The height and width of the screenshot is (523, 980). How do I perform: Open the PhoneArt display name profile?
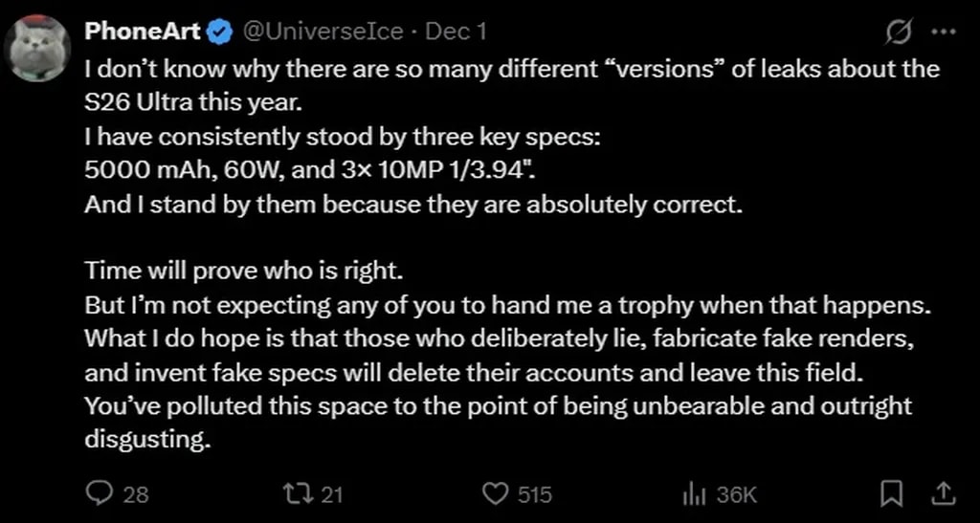(x=144, y=32)
